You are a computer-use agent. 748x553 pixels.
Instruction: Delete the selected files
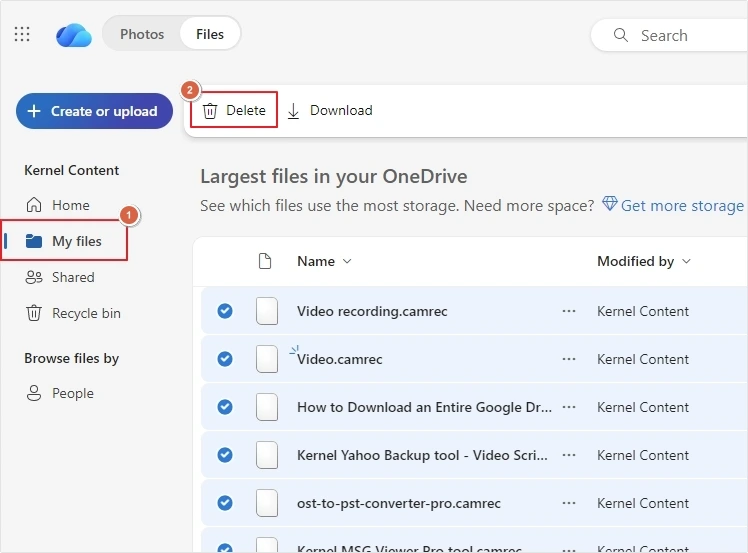coord(234,110)
